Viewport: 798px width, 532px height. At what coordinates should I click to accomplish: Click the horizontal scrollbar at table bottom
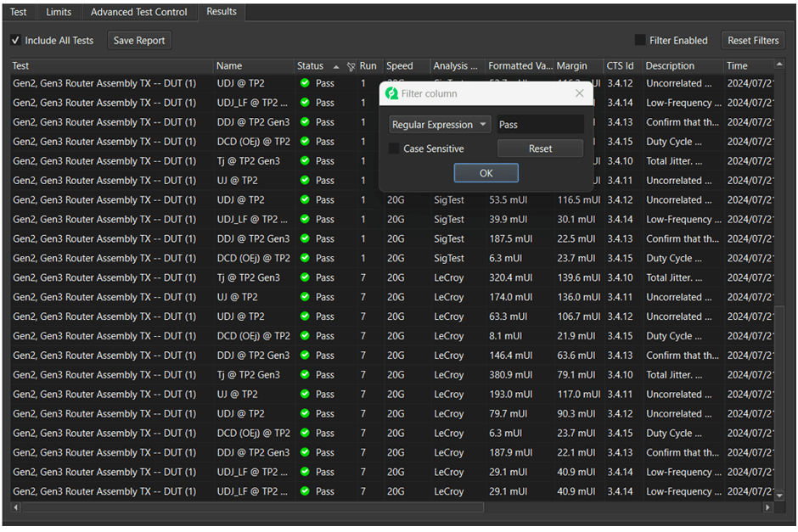[x=255, y=507]
